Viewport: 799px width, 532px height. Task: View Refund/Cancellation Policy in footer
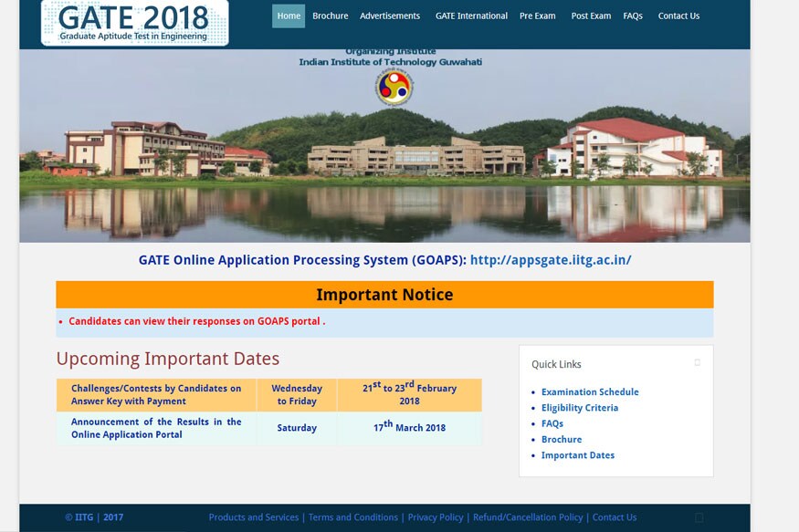point(528,517)
